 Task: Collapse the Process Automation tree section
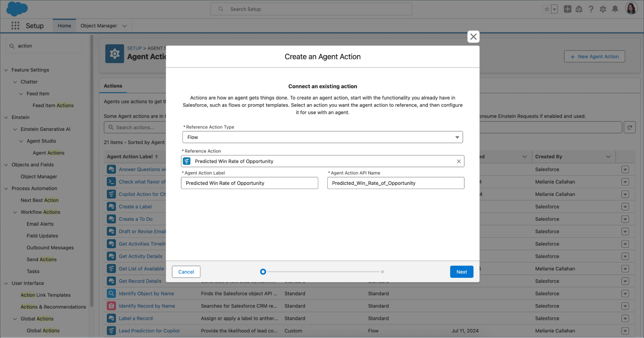tap(6, 188)
